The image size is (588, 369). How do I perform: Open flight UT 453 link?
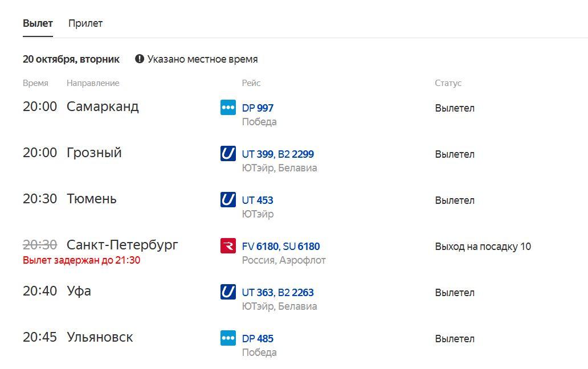pyautogui.click(x=258, y=200)
